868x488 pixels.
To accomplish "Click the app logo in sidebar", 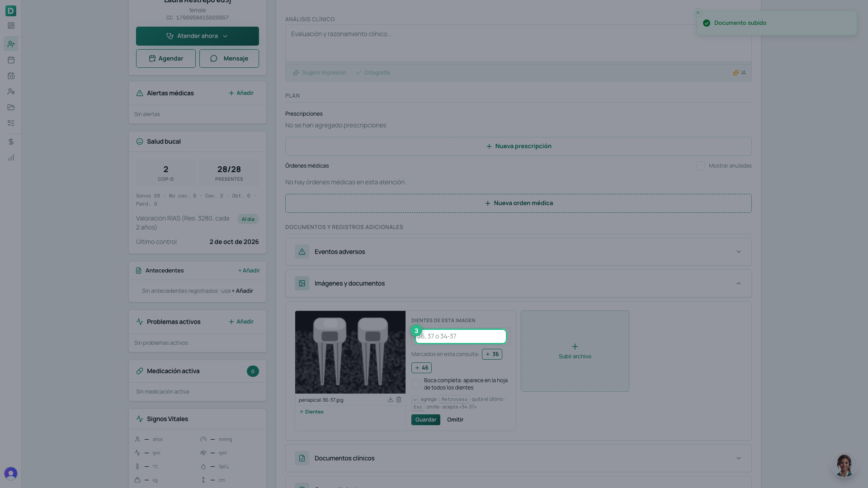I will tap(11, 10).
